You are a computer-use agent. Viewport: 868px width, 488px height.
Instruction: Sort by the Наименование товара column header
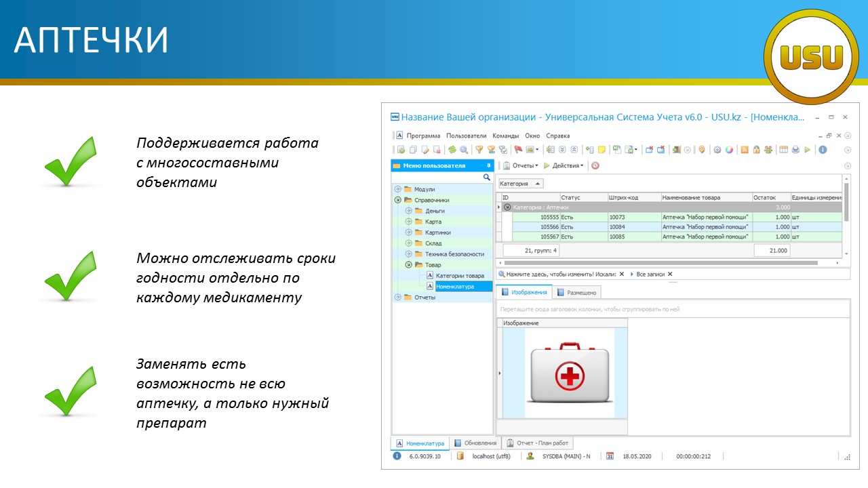coord(706,197)
